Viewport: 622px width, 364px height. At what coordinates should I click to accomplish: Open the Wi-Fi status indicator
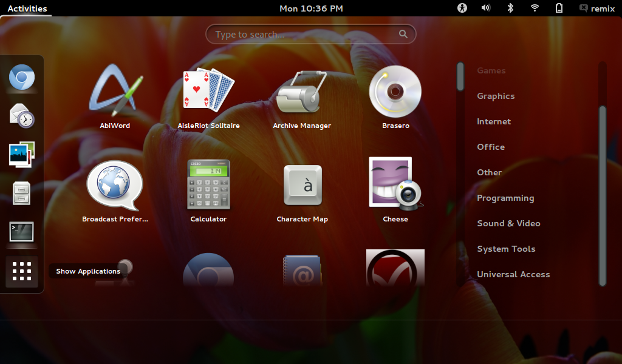[x=534, y=8]
